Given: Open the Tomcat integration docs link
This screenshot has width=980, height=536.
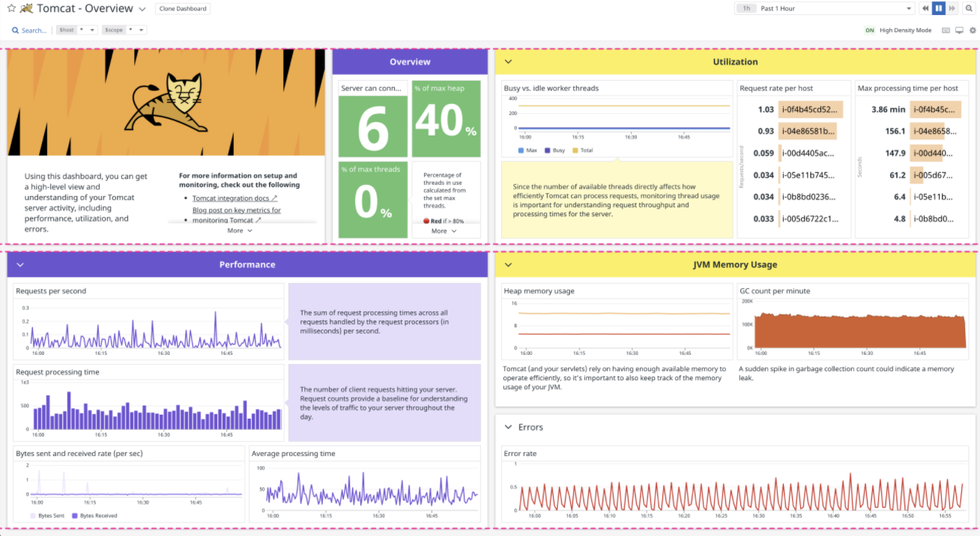Looking at the screenshot, I should tap(235, 198).
